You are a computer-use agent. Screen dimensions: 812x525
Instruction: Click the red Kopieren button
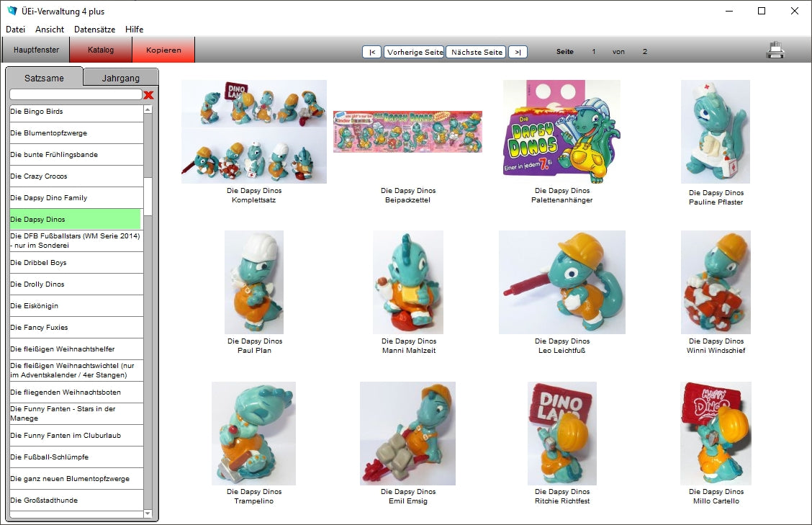click(163, 50)
